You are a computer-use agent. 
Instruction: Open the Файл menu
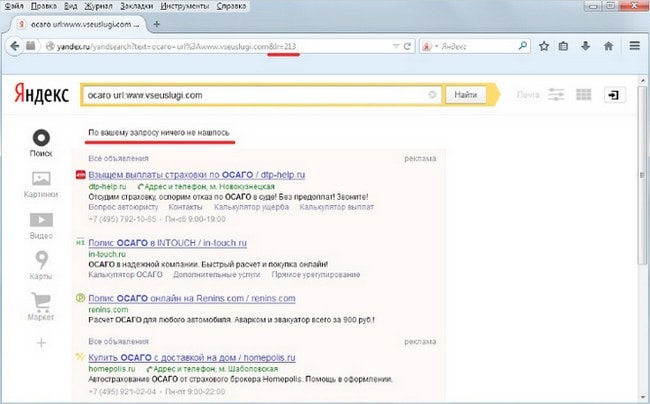(x=14, y=6)
